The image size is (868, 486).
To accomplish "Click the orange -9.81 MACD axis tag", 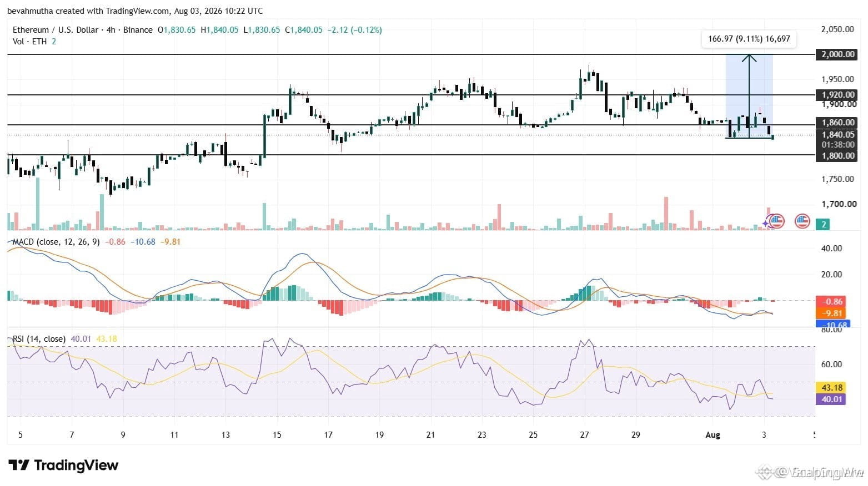I will [831, 313].
